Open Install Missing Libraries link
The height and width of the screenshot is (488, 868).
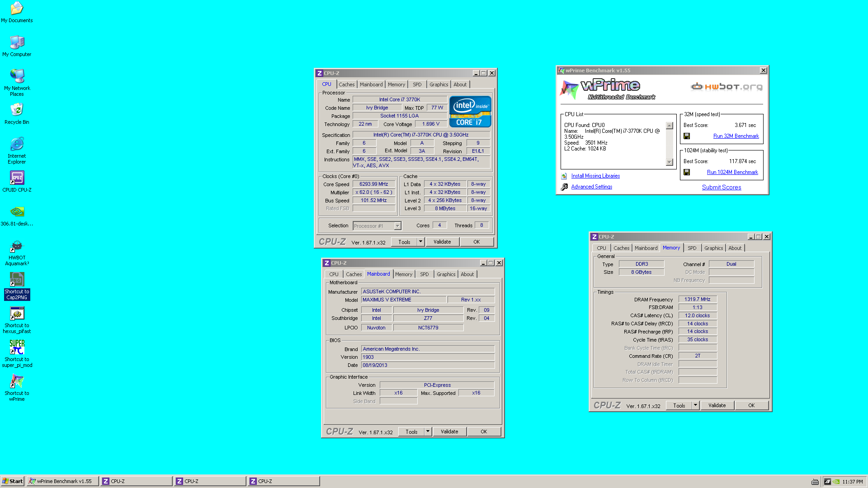tap(595, 176)
